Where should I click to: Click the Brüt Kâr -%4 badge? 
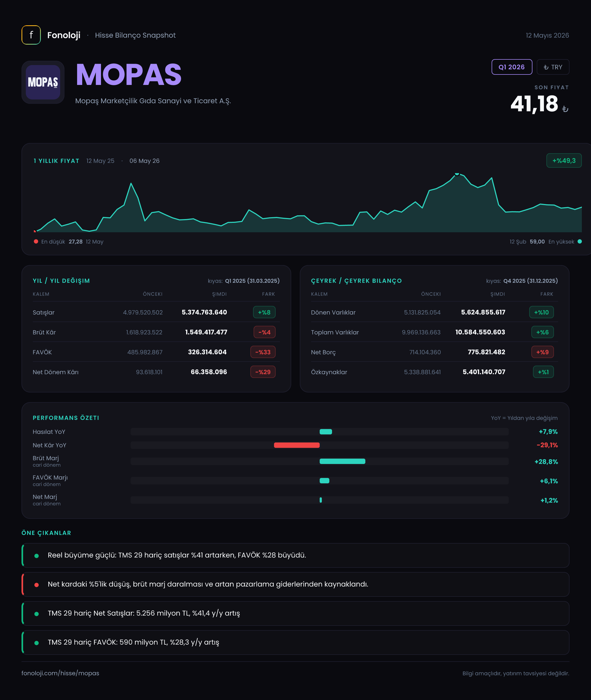click(x=264, y=332)
